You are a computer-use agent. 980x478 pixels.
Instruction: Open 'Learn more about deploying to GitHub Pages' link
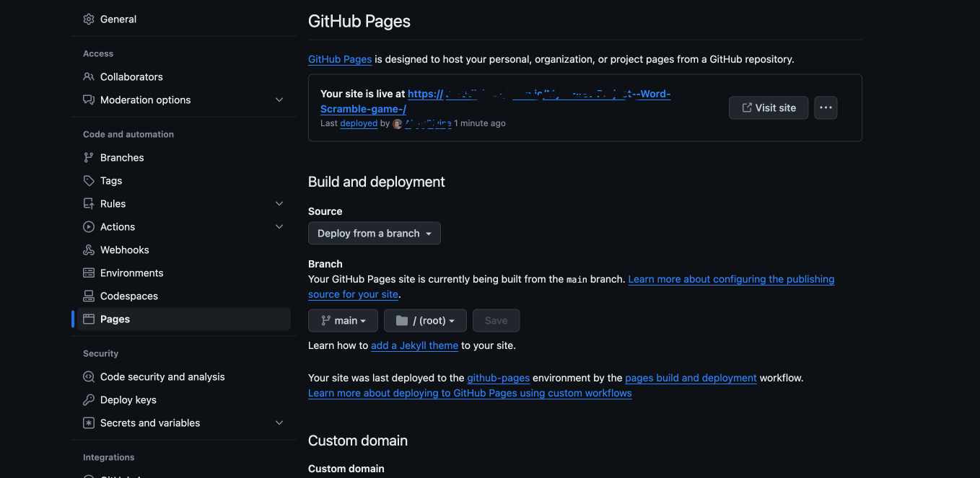pyautogui.click(x=470, y=394)
